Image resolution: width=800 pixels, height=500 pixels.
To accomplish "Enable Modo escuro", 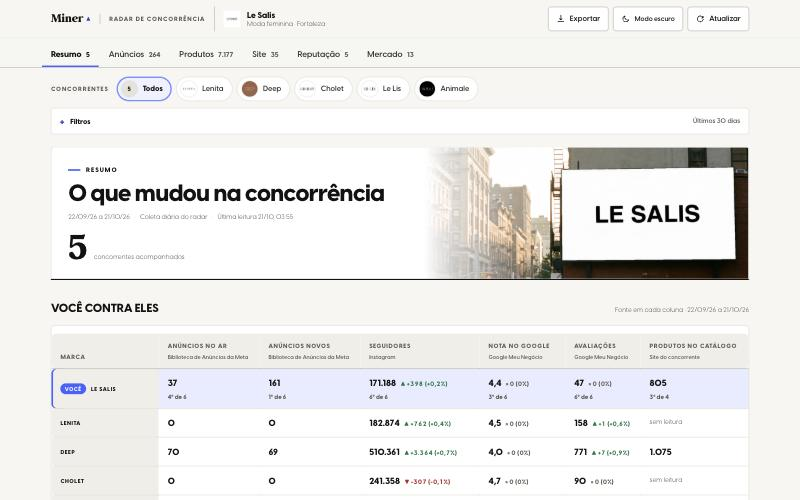I will 647,19.
